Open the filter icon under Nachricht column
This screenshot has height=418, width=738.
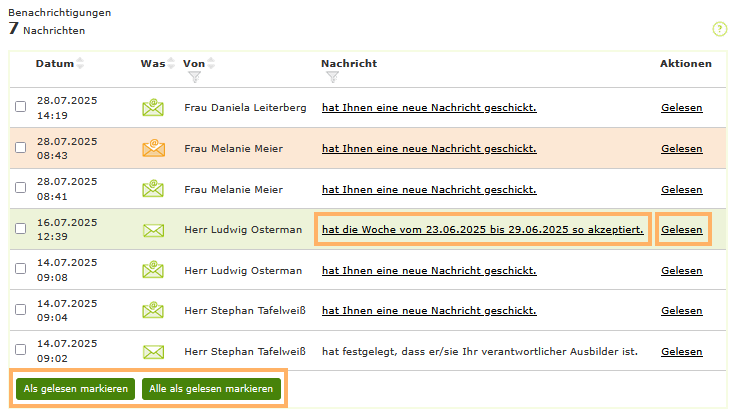[332, 77]
